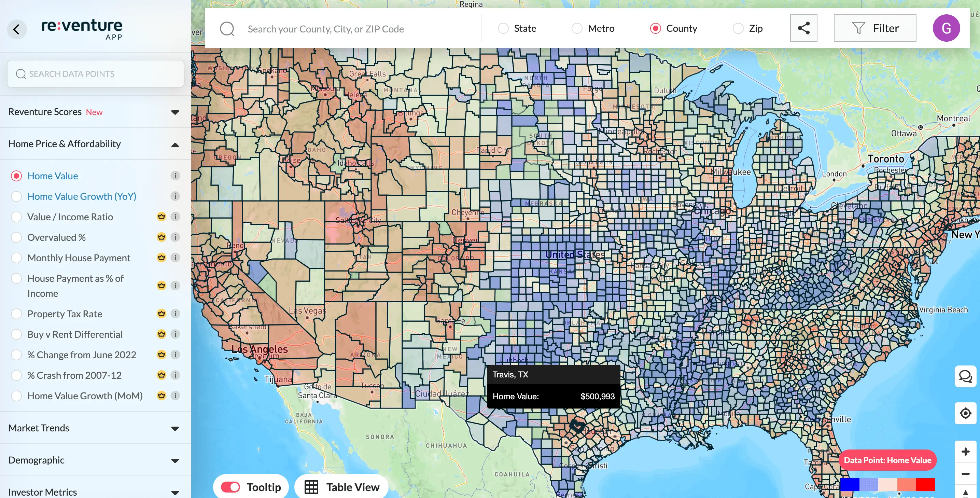
Task: Click the salmon legend swatch
Action: [907, 485]
